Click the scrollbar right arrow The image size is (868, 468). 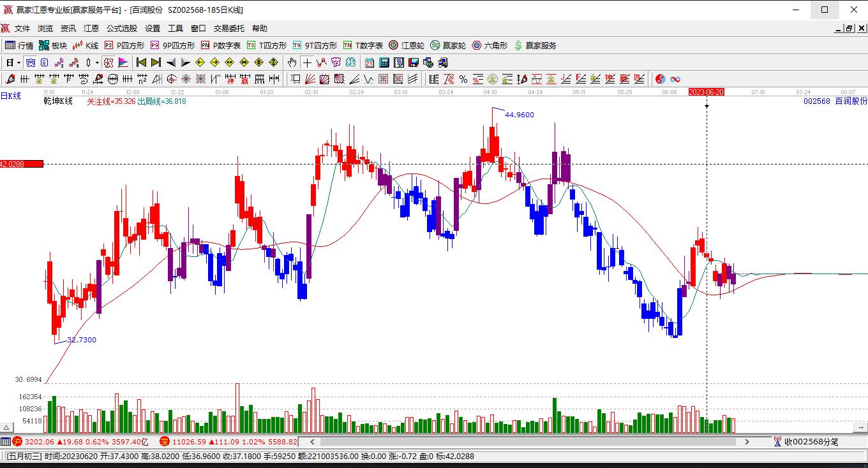(749, 441)
